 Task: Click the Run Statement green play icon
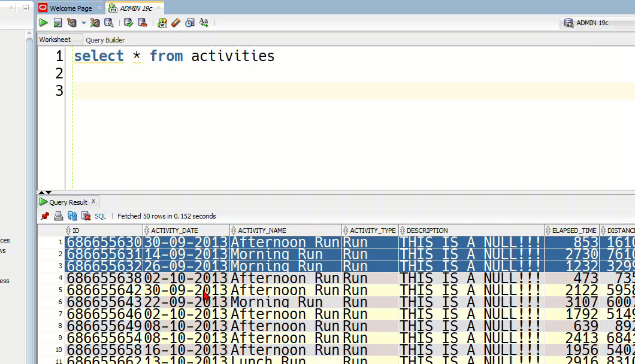click(x=44, y=23)
